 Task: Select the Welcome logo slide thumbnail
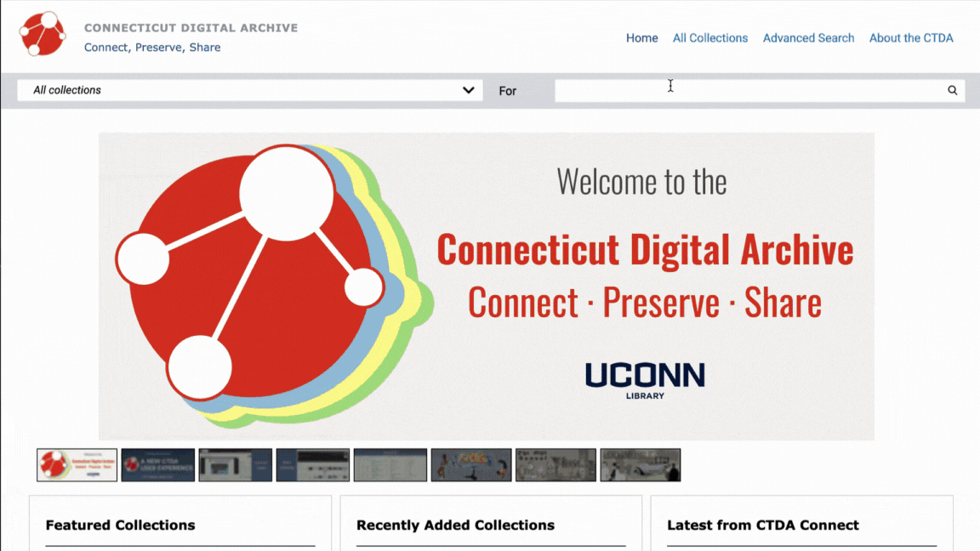[77, 465]
